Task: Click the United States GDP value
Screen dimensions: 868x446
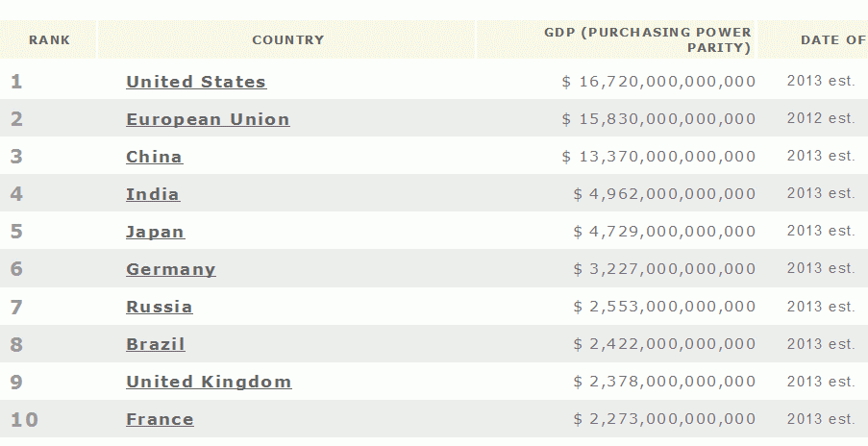Action: tap(658, 82)
